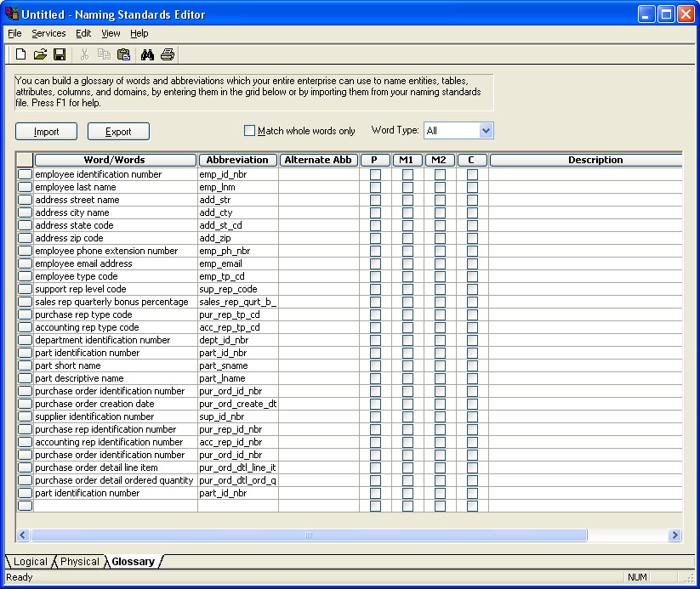Click the Paste icon on the toolbar
This screenshot has height=589, width=700.
point(123,54)
